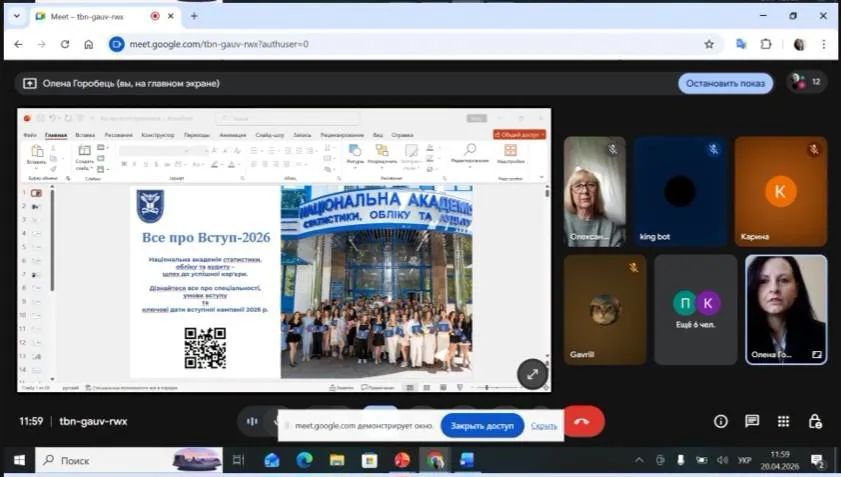Open the meeting details info icon
The height and width of the screenshot is (477, 841).
pyautogui.click(x=720, y=422)
